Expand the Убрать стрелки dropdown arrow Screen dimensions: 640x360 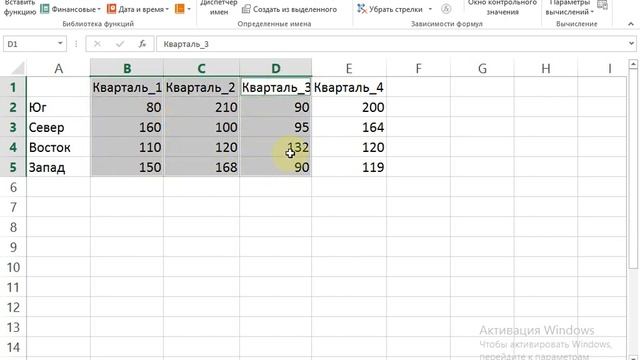pos(430,9)
